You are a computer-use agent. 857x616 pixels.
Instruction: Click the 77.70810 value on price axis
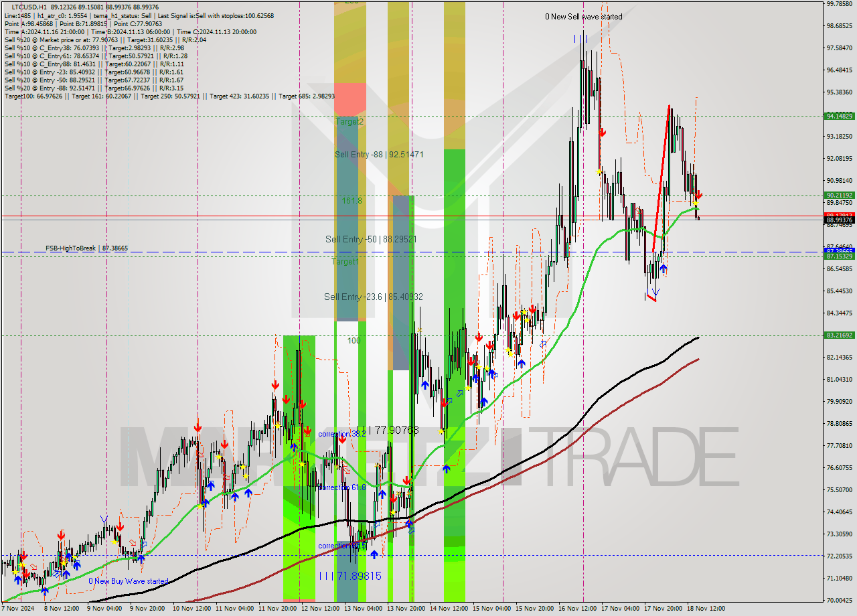coord(840,445)
